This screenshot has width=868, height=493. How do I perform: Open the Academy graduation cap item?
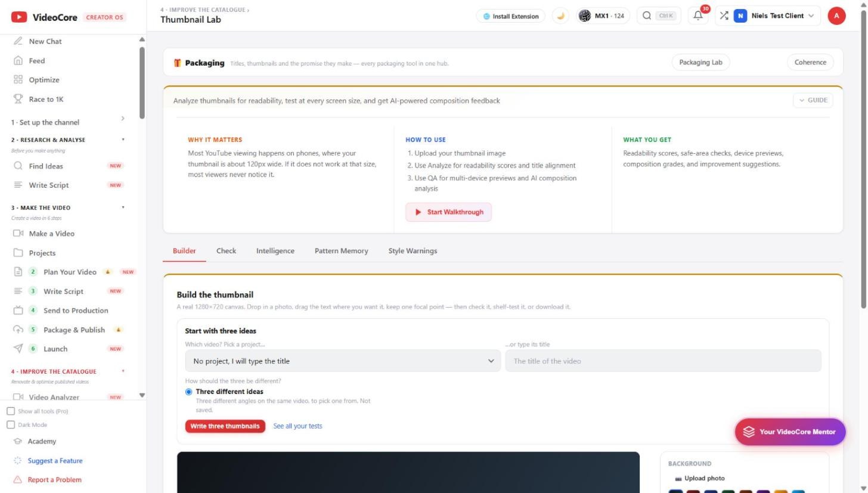[x=42, y=441]
